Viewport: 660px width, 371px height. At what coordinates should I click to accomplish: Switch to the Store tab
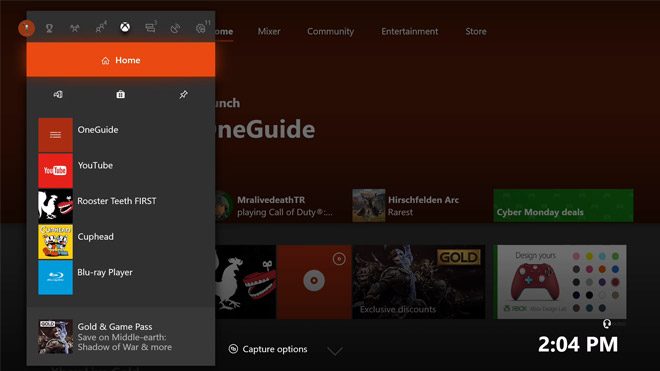click(476, 31)
